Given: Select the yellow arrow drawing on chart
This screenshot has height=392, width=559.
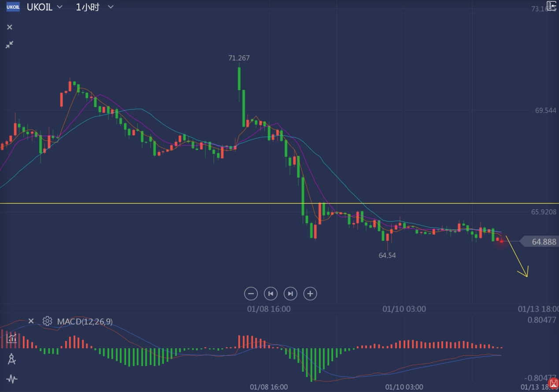Looking at the screenshot, I should pyautogui.click(x=516, y=257).
